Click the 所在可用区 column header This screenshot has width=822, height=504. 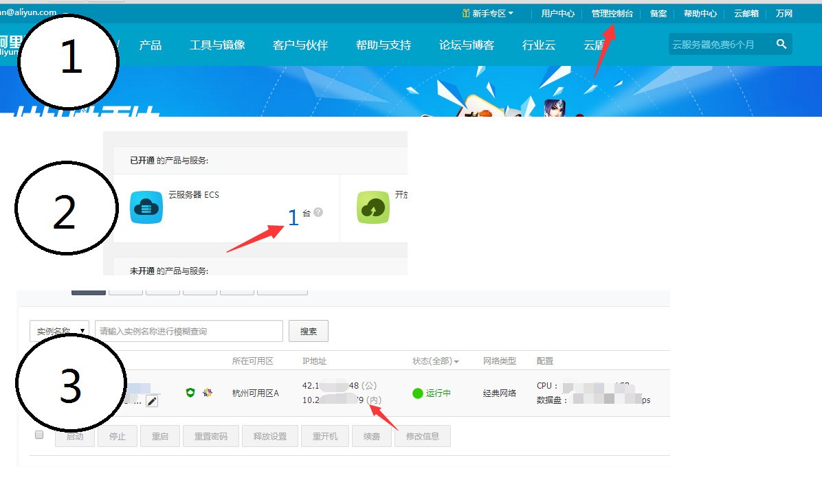pyautogui.click(x=253, y=361)
